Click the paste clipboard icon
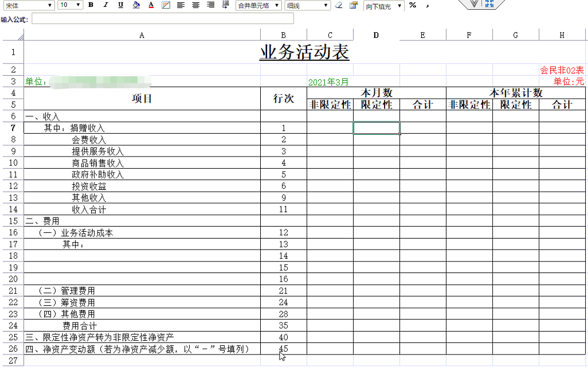This screenshot has width=588, height=370. 353,5
